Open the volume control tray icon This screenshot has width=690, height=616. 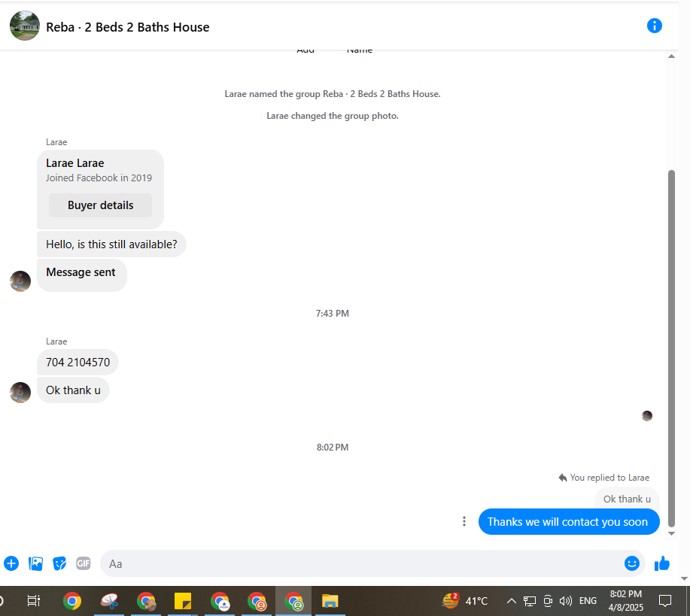click(x=565, y=601)
